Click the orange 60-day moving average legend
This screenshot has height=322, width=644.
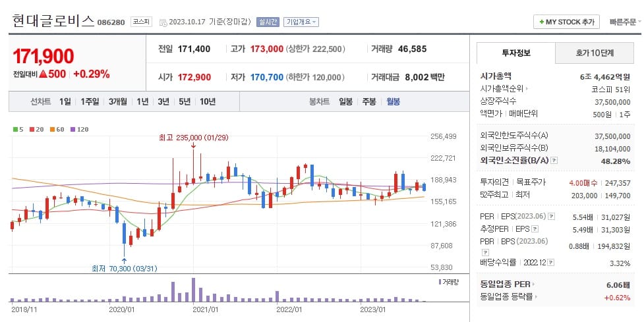coord(57,129)
